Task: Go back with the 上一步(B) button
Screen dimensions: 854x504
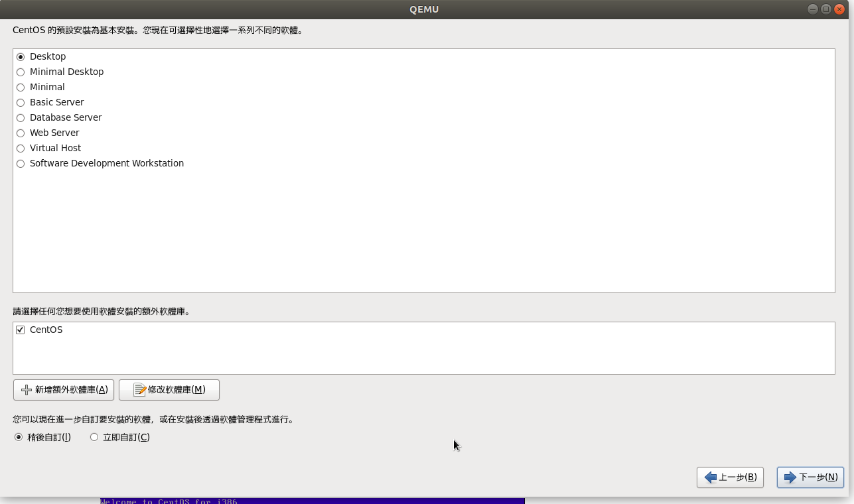Action: (x=731, y=477)
